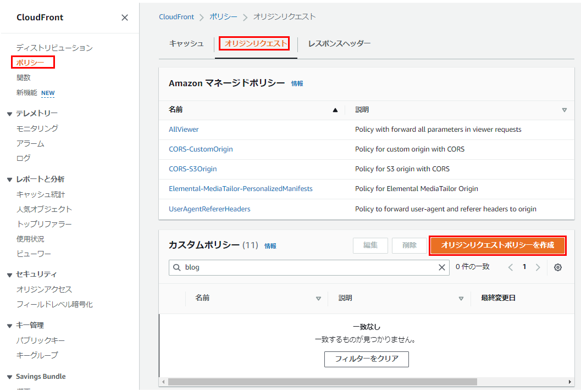
Task: Focus the custom policy search field
Action: coord(309,267)
